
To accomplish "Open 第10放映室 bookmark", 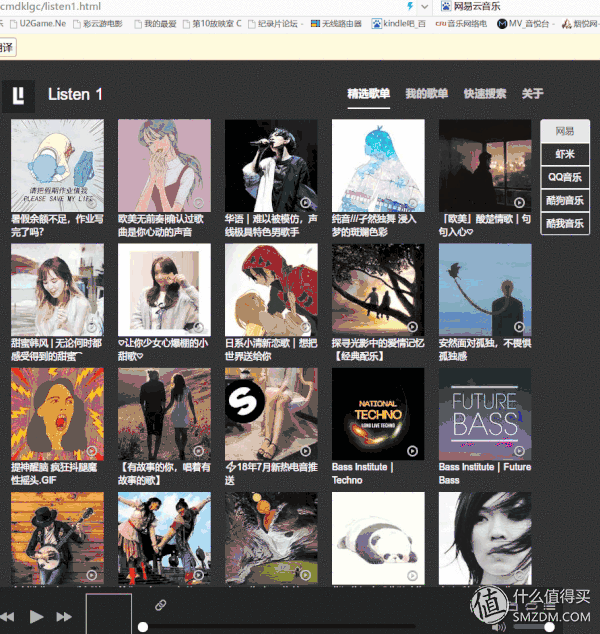I will pos(212,24).
